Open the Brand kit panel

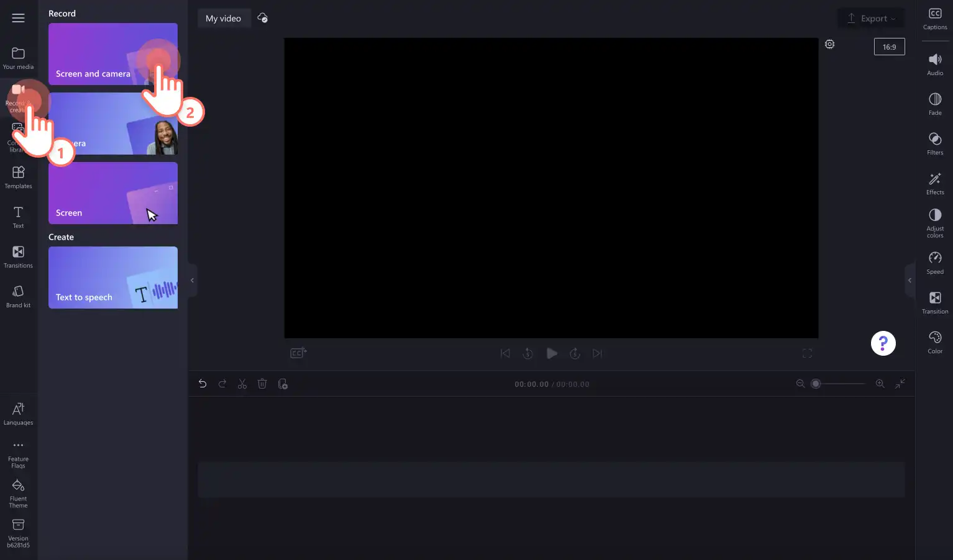(18, 297)
